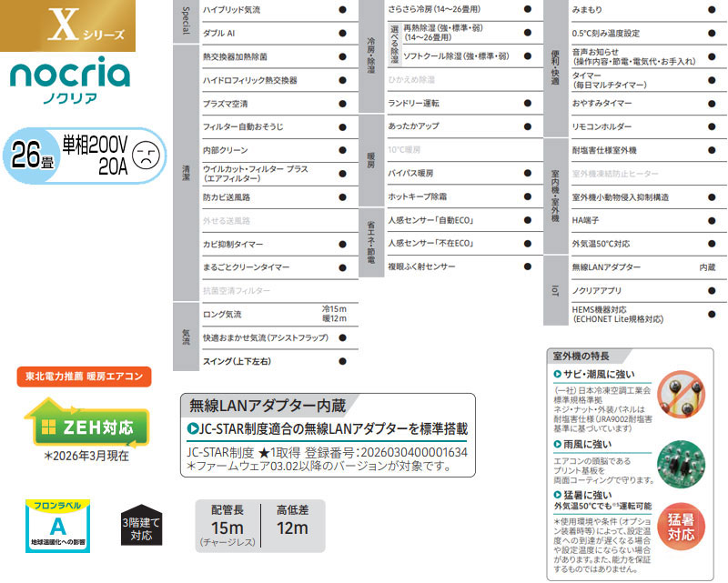Screen dimensions: 728x583
Task: Click the ハイドロフィリック熱交換器 row
Action: [x=280, y=80]
